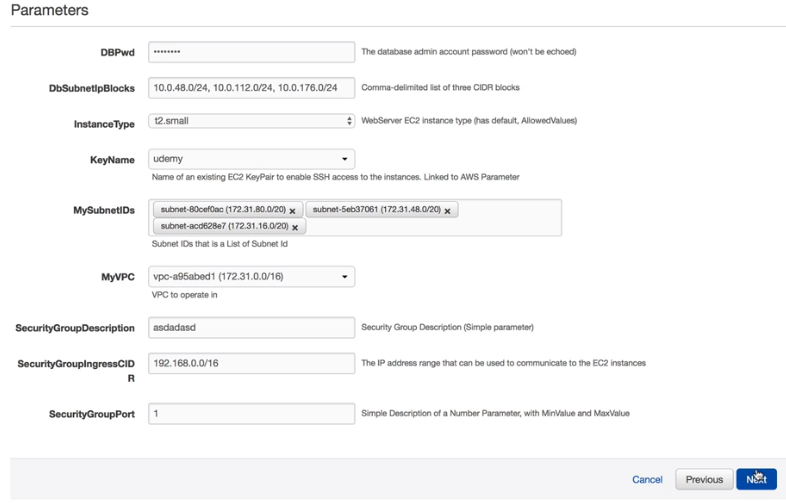The image size is (786, 504).
Task: Delete the subnet-acd628e7 tag with x
Action: (x=296, y=228)
